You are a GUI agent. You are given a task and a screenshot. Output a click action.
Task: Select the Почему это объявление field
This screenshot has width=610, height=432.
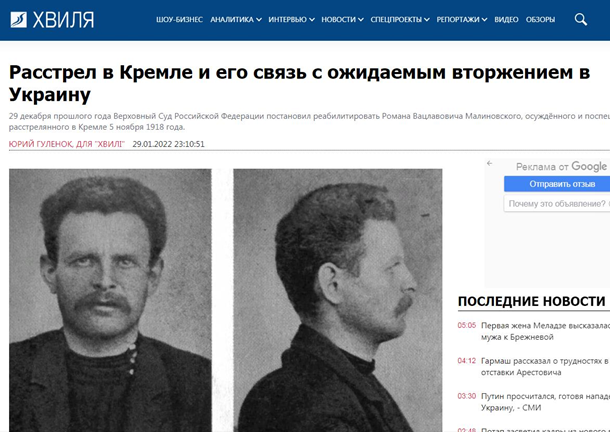click(x=557, y=204)
